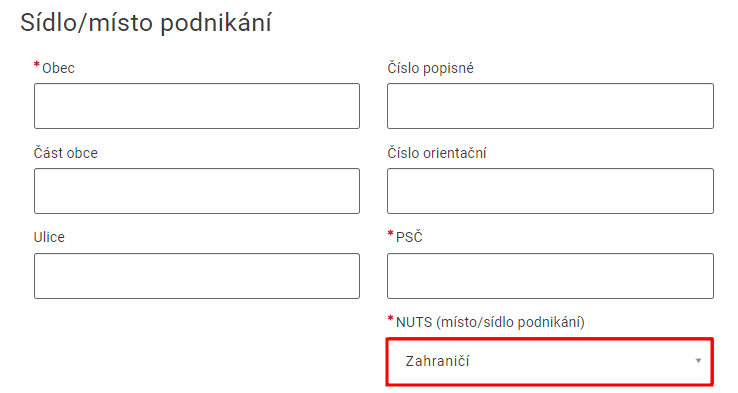Click the Zahraničí selected value text
The image size is (738, 393).
point(437,361)
